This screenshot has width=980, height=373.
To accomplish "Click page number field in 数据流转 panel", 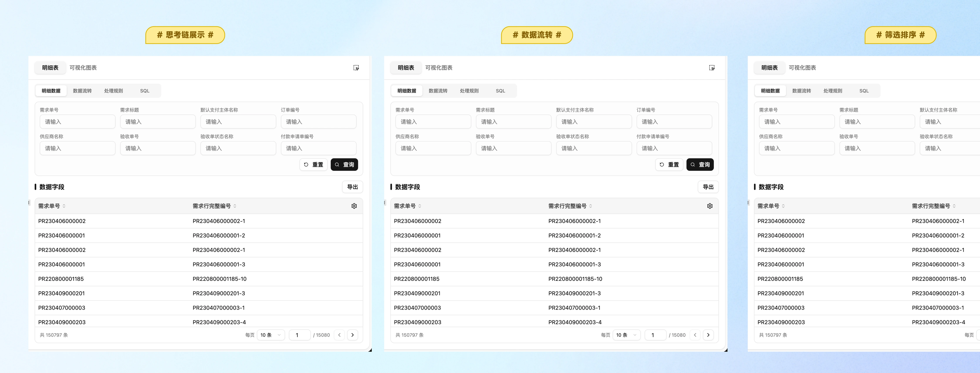I will click(656, 335).
